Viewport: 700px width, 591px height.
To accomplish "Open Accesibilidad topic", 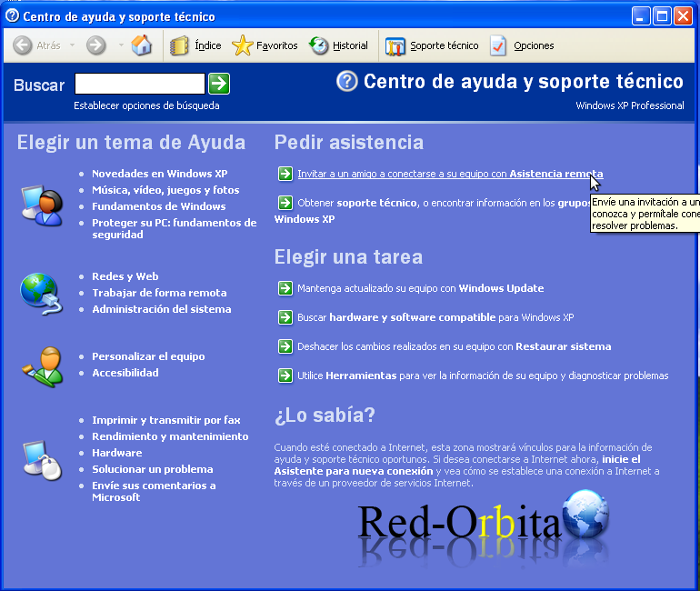I will (125, 373).
